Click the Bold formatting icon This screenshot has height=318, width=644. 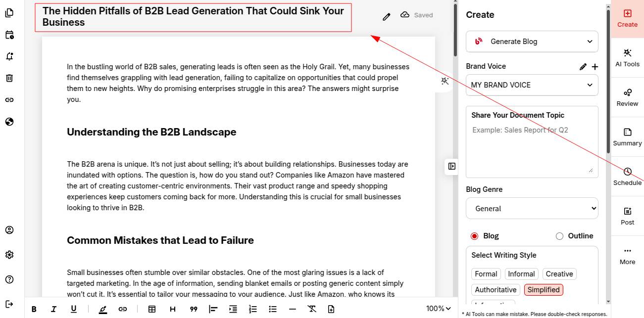[34, 309]
